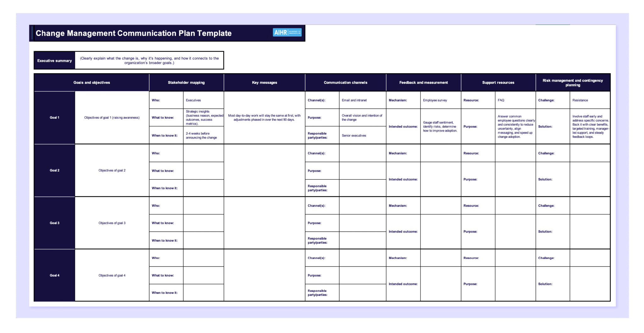Click the Risk management and contingency planning header
This screenshot has width=644, height=333.
click(x=572, y=82)
